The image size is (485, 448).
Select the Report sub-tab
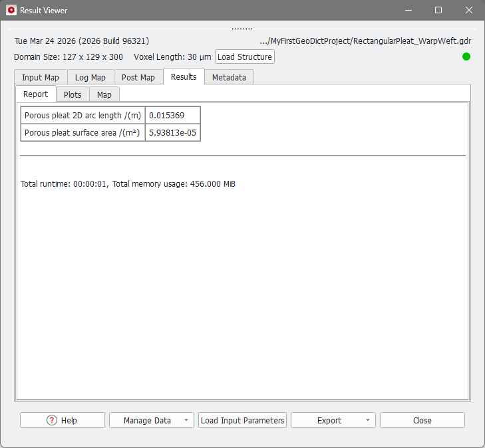(x=36, y=94)
